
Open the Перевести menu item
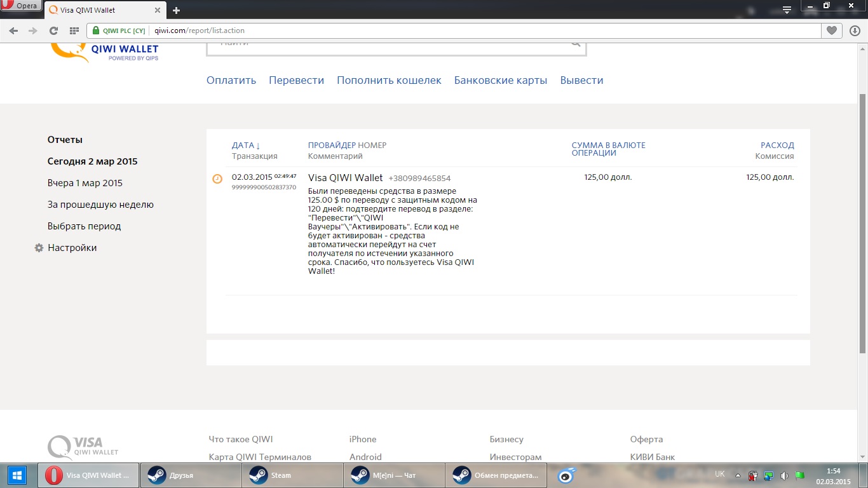[x=296, y=80]
